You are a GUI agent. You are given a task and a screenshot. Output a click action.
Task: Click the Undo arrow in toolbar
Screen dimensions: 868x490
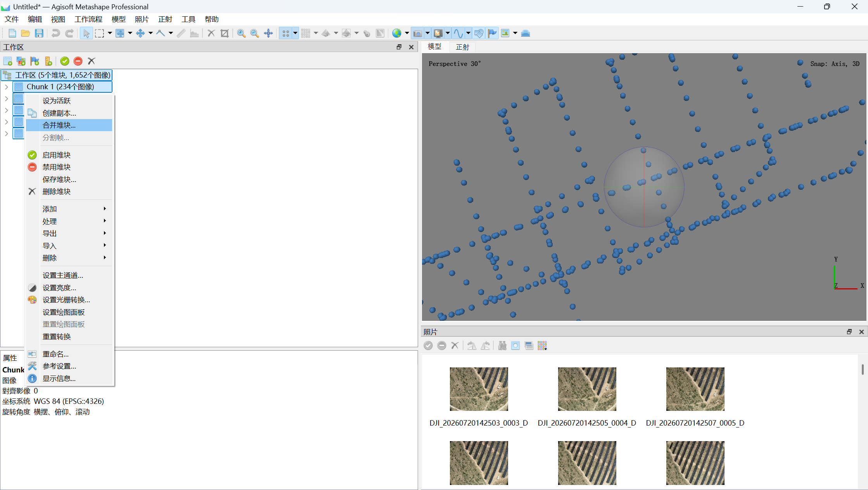55,33
